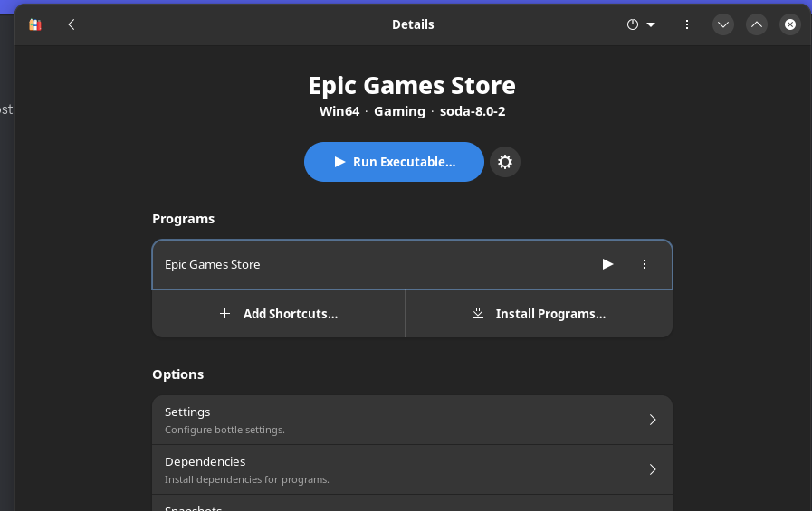This screenshot has width=812, height=511.
Task: Launch Epic Games Store with play icon
Action: [607, 264]
